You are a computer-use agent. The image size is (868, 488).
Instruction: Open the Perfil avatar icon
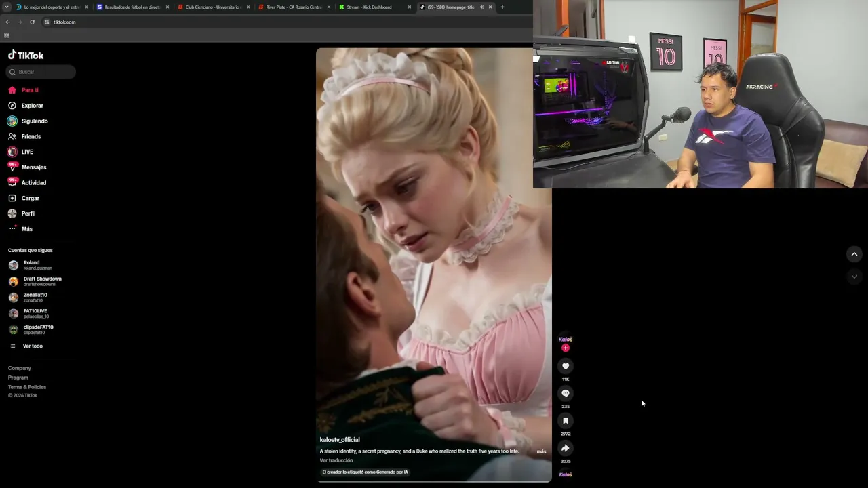tap(12, 213)
